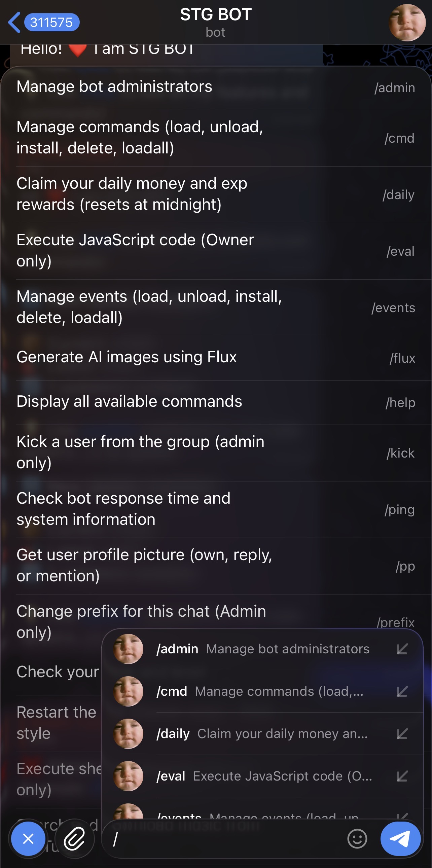Select the /ping bot response time command
Screen dimensions: 432x868
click(x=216, y=509)
